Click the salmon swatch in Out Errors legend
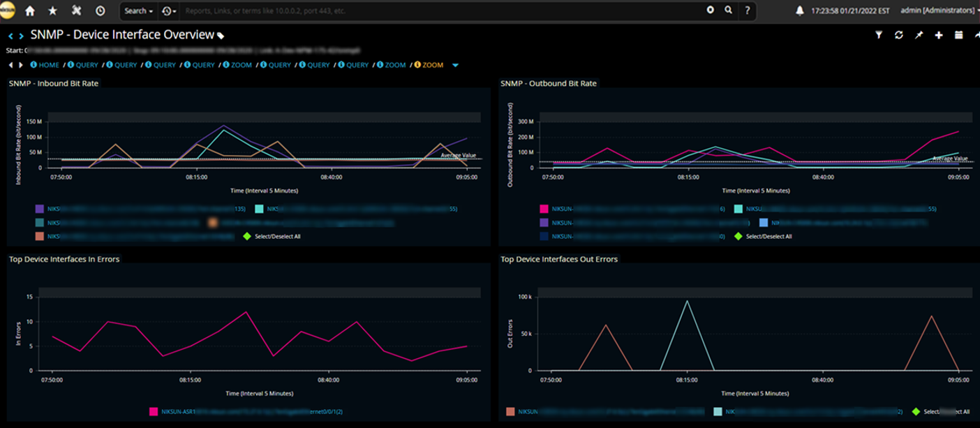This screenshot has height=428, width=980. pyautogui.click(x=510, y=412)
